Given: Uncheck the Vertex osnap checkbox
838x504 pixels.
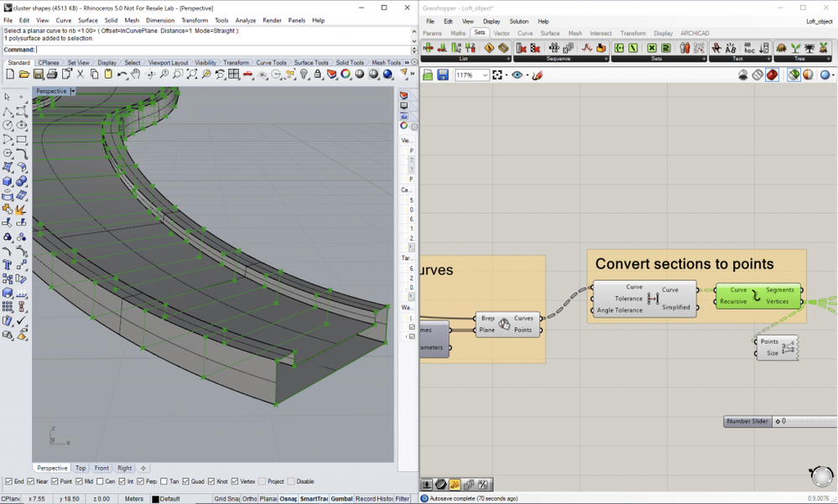Looking at the screenshot, I should (233, 481).
